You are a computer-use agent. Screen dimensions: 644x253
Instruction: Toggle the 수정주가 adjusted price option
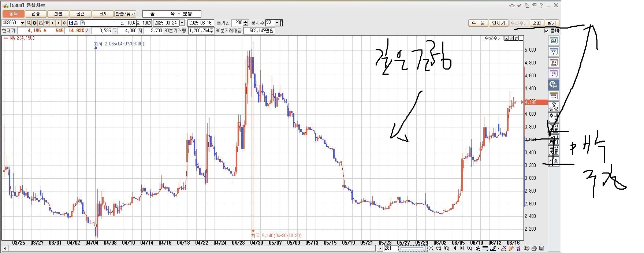click(493, 38)
